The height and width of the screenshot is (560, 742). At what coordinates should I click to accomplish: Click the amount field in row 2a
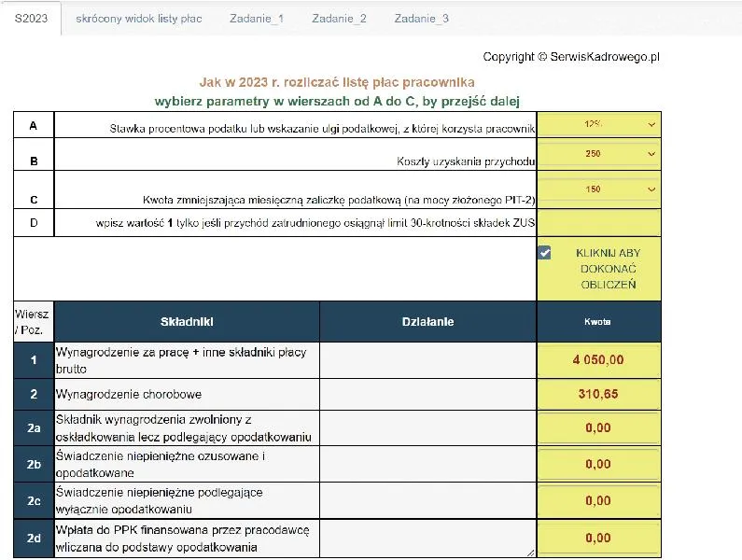pyautogui.click(x=598, y=428)
